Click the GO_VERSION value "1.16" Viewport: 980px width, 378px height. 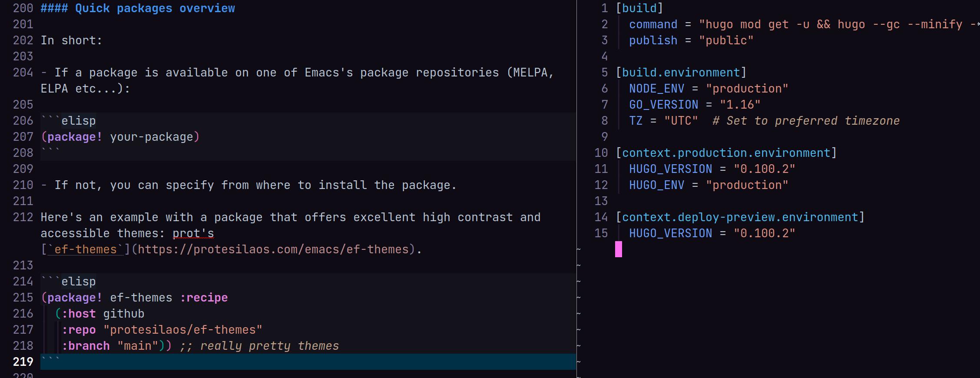pyautogui.click(x=740, y=105)
